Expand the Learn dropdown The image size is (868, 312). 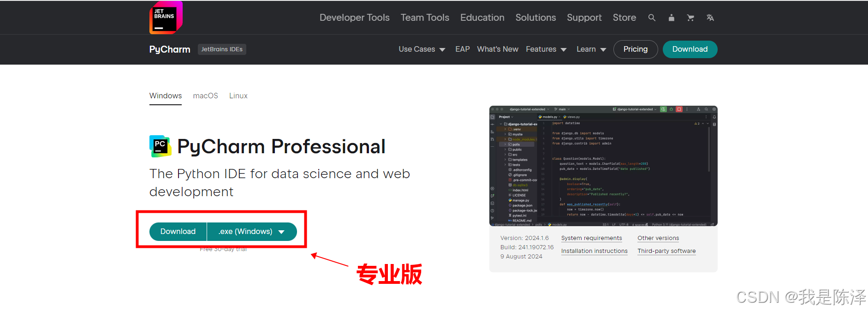[x=591, y=49]
